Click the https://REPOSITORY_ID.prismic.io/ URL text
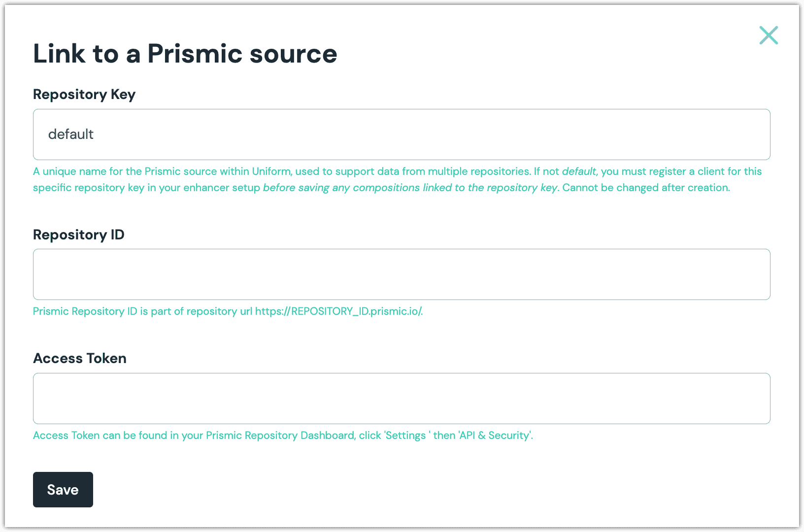Image resolution: width=804 pixels, height=532 pixels. pyautogui.click(x=339, y=311)
